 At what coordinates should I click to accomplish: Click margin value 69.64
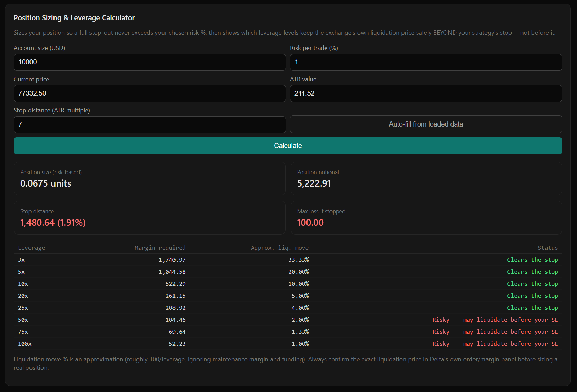tap(177, 332)
